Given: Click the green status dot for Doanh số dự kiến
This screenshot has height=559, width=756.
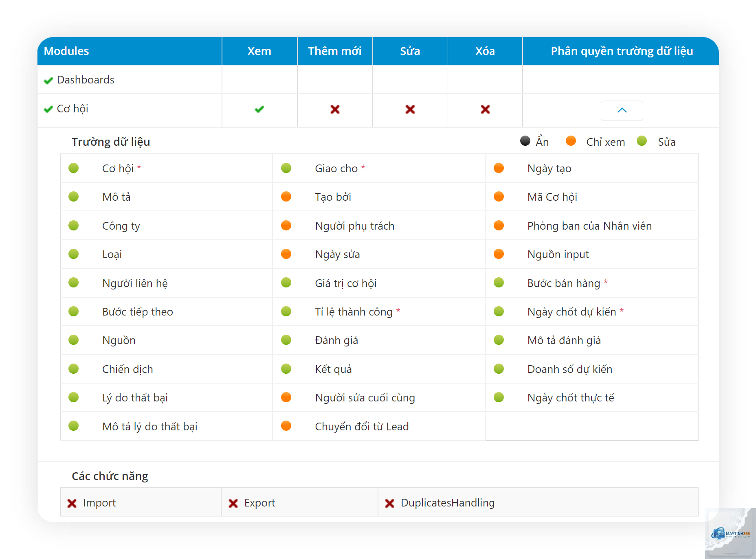Looking at the screenshot, I should click(x=499, y=369).
